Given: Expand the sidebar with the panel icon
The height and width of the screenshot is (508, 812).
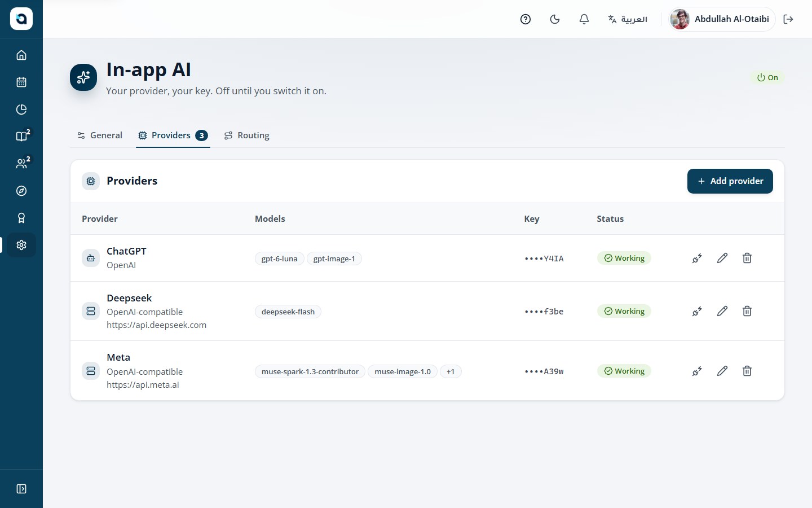Looking at the screenshot, I should 21,489.
